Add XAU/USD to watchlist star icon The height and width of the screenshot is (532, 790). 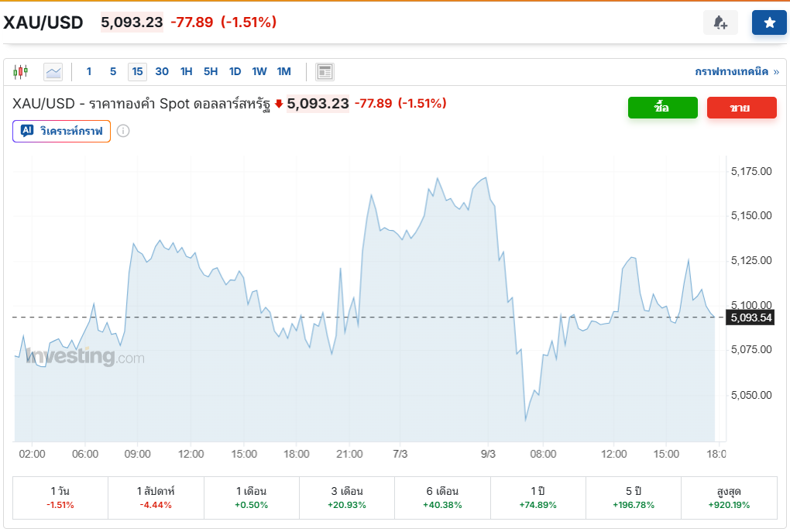[768, 22]
